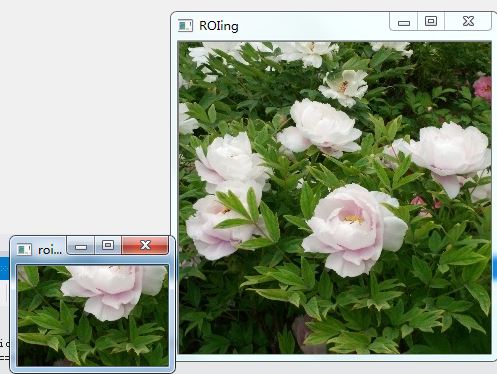
Task: Minimize the ROIing window
Action: 404,22
